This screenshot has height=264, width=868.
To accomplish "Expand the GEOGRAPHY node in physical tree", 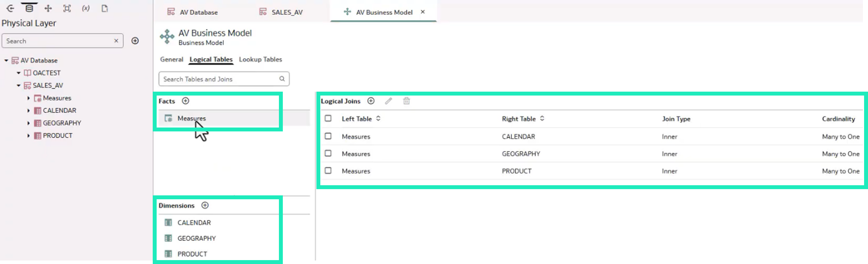I will (29, 123).
